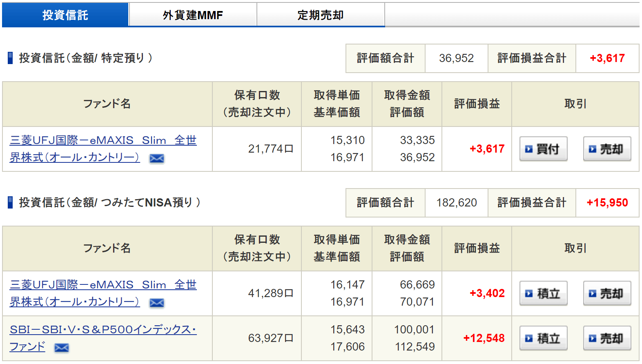This screenshot has width=642, height=364.
Task: Click 売却 for the 特定預り eMAXIS Slim fund
Action: 607,149
